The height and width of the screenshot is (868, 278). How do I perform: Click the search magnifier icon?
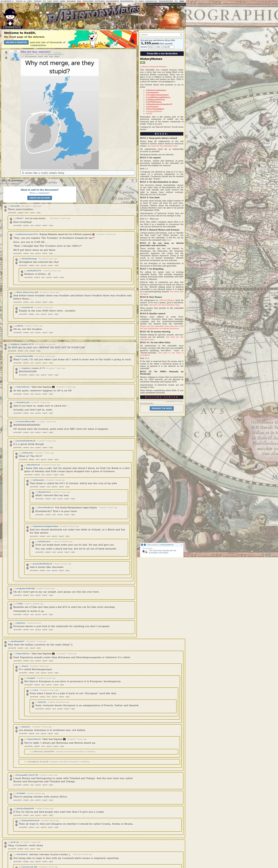tap(181, 35)
